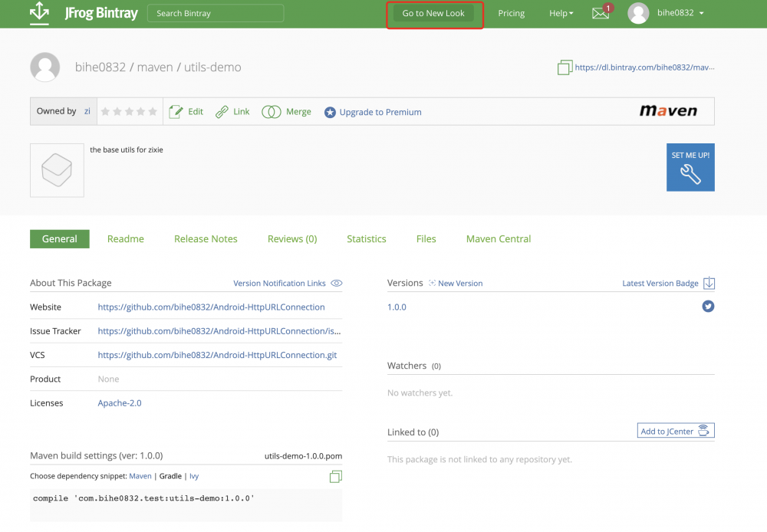Open the utils-demo-1.0.0.pom file link
Image resolution: width=767 pixels, height=532 pixels.
pyautogui.click(x=303, y=455)
